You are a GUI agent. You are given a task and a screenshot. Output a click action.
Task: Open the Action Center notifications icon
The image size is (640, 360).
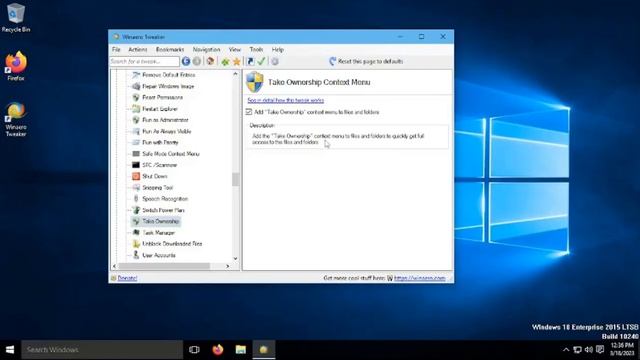tap(600, 349)
